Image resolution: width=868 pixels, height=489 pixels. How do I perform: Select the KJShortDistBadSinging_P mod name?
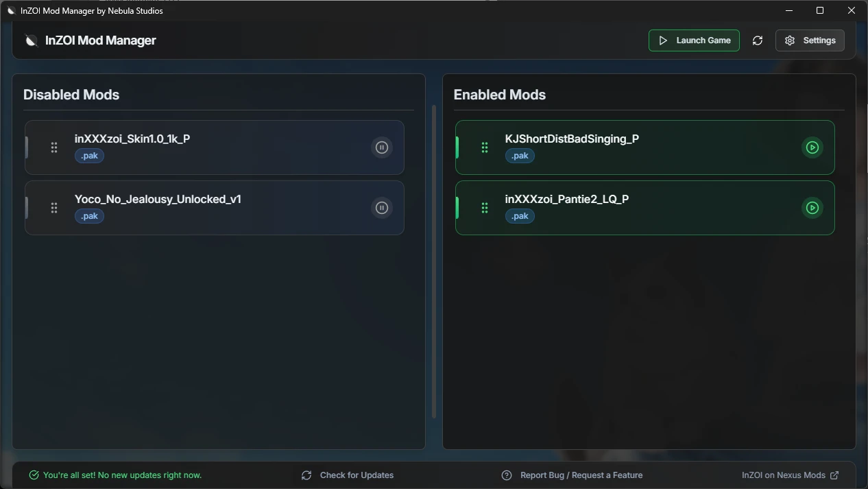point(572,139)
